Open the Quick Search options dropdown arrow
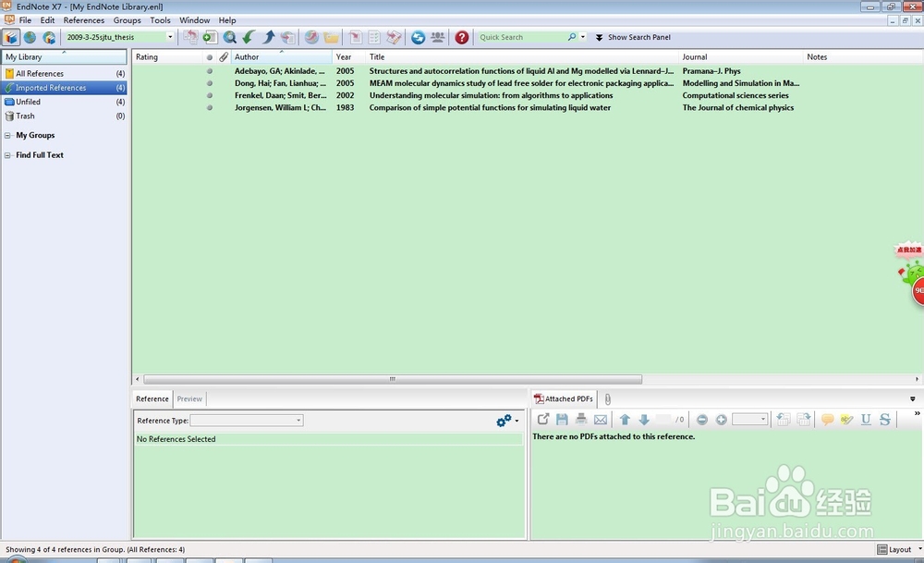The image size is (924, 563). [x=583, y=37]
